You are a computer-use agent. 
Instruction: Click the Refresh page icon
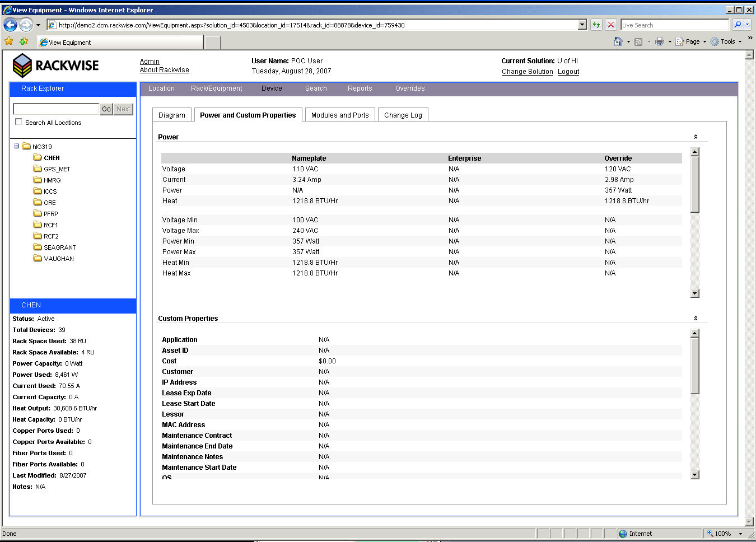(596, 25)
